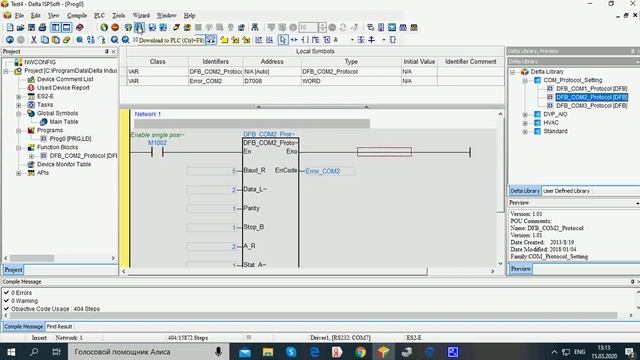This screenshot has height=360, width=640.
Task: Collapse the Function Blocks node
Action: point(18,148)
